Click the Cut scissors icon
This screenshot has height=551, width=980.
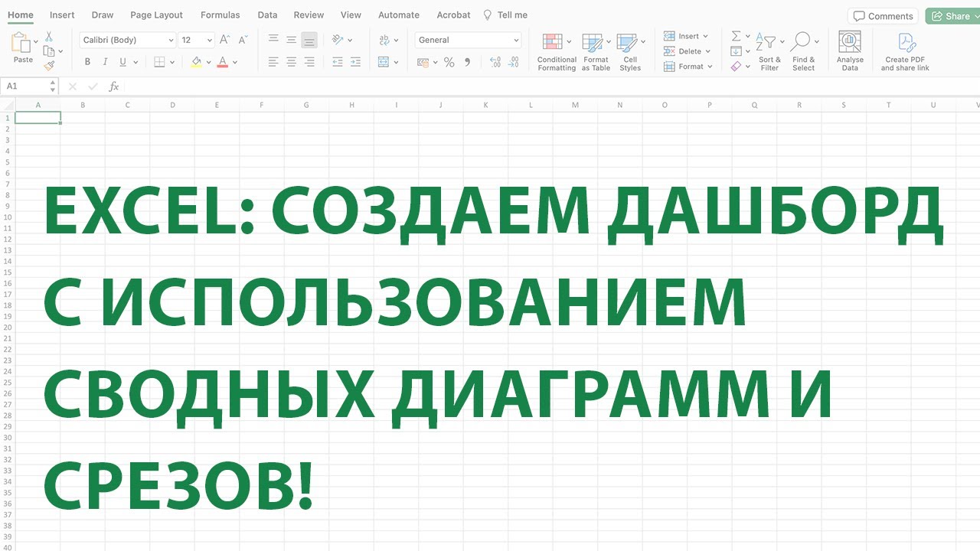49,37
